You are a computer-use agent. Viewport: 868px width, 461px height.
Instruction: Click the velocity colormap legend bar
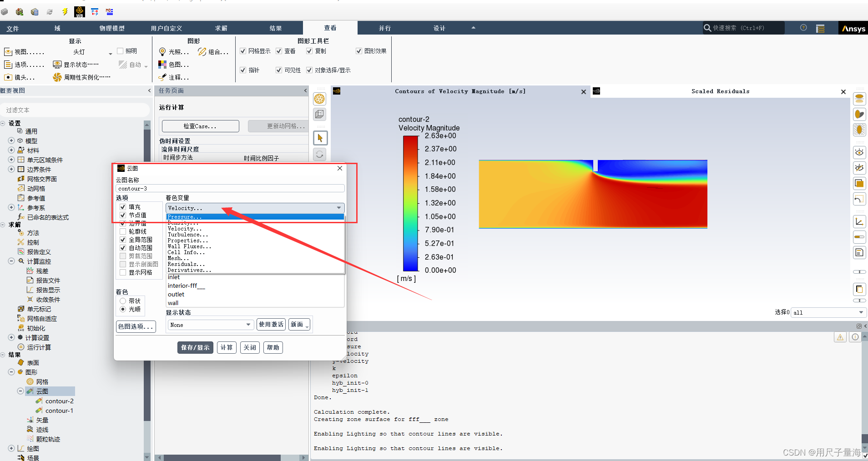[x=410, y=203]
